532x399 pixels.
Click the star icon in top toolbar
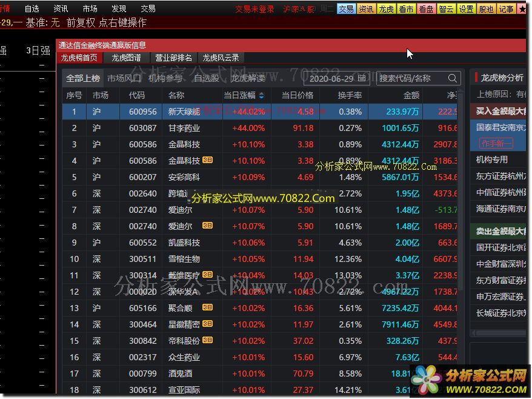coord(522,9)
